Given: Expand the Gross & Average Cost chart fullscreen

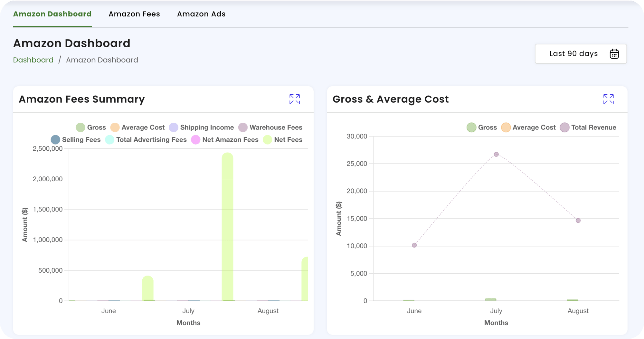Looking at the screenshot, I should click(x=608, y=99).
